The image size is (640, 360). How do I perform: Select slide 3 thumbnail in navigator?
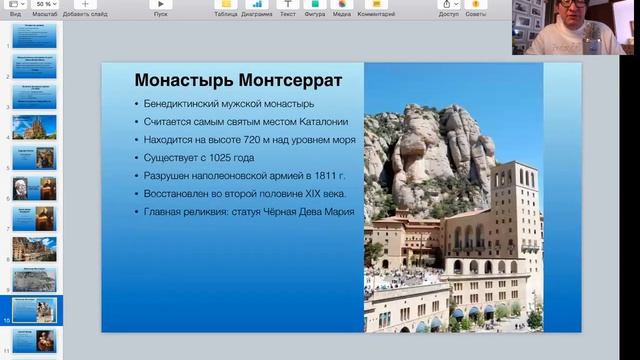click(x=34, y=97)
